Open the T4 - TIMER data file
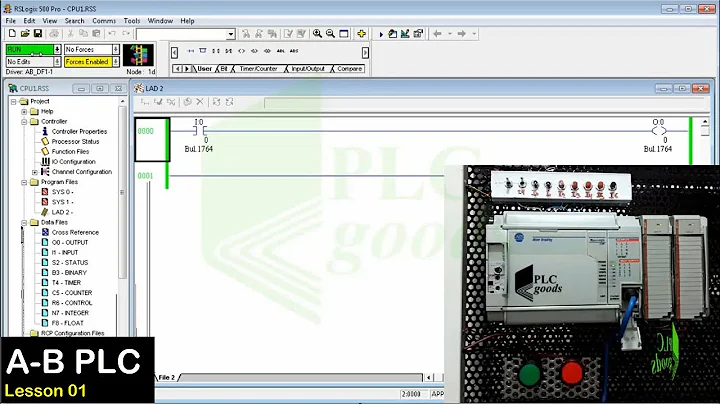This screenshot has width=720, height=404. coord(66,283)
